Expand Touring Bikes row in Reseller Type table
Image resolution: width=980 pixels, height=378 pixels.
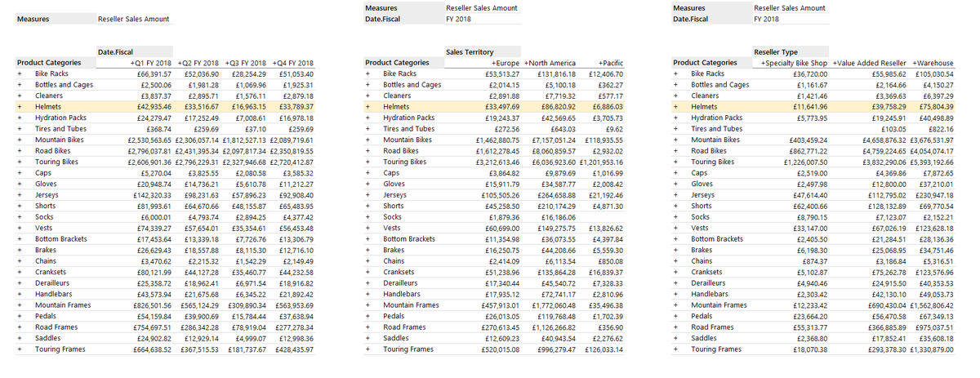pos(675,162)
